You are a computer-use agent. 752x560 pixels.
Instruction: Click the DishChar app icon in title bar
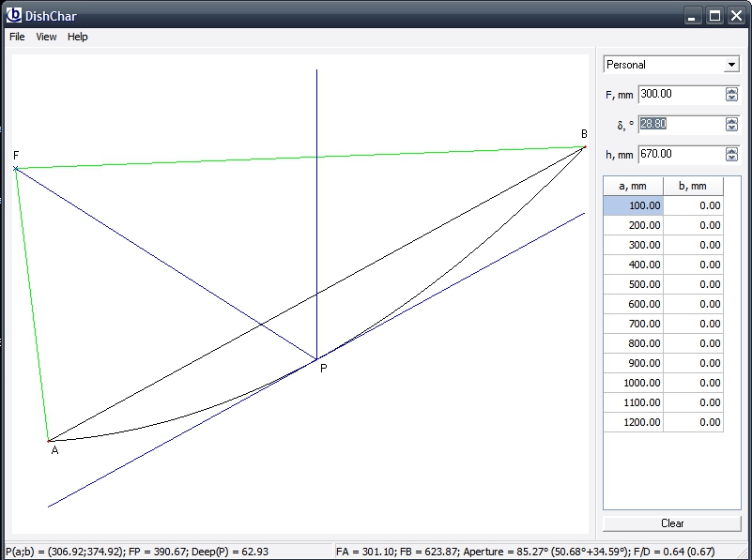[x=13, y=15]
